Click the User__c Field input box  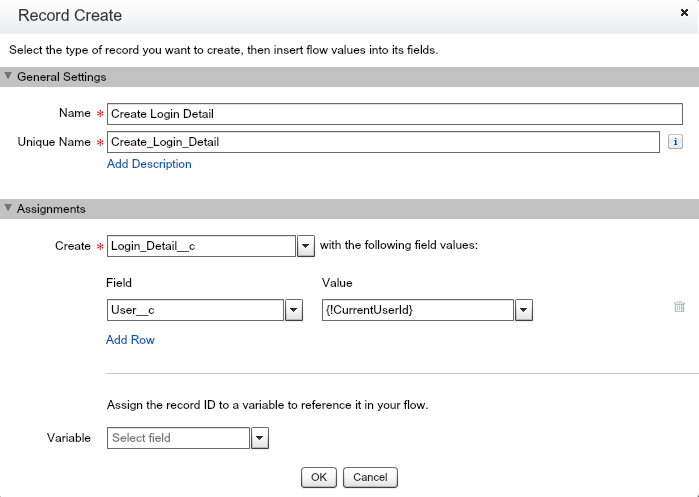click(195, 310)
